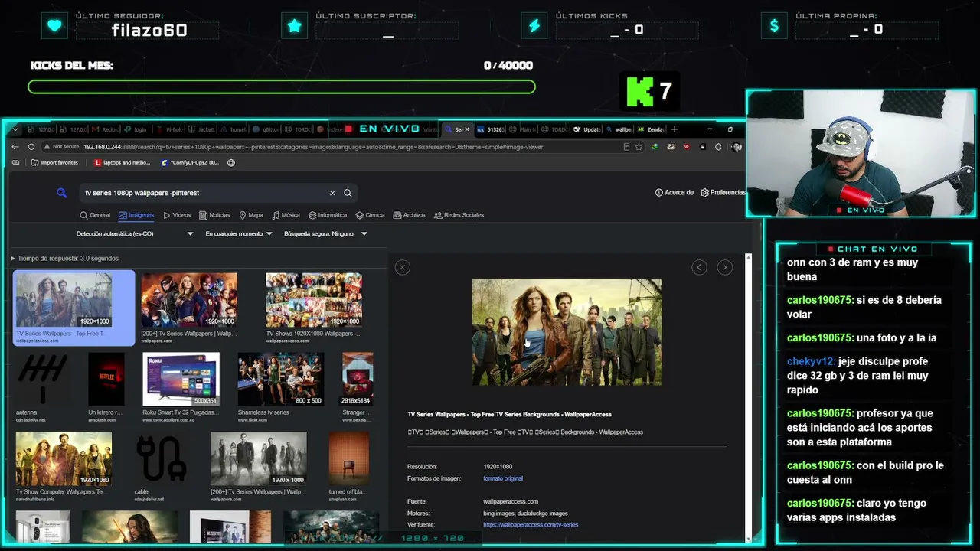The height and width of the screenshot is (551, 980).
Task: Open the 'TV Shows 1920X1080 Wallpapers' collage thumbnail
Action: (x=314, y=300)
